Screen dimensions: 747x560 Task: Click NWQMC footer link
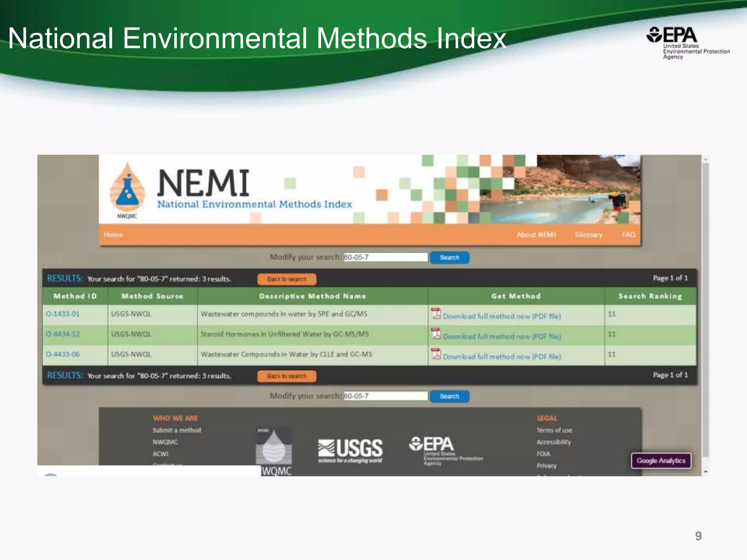click(x=165, y=442)
